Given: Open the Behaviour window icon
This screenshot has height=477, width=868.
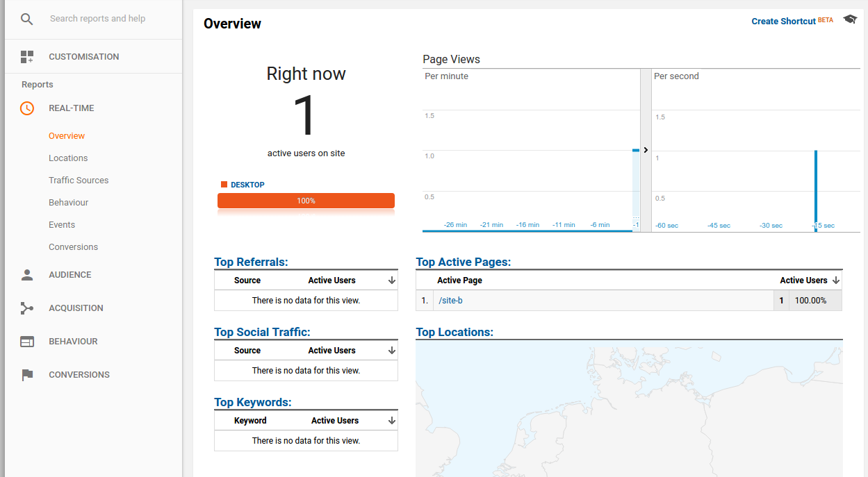Looking at the screenshot, I should tap(27, 342).
